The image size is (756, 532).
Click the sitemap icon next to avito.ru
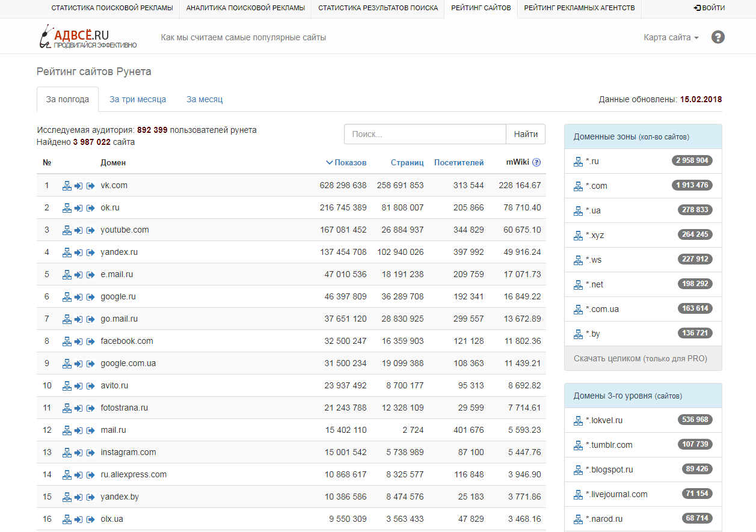[x=67, y=386]
